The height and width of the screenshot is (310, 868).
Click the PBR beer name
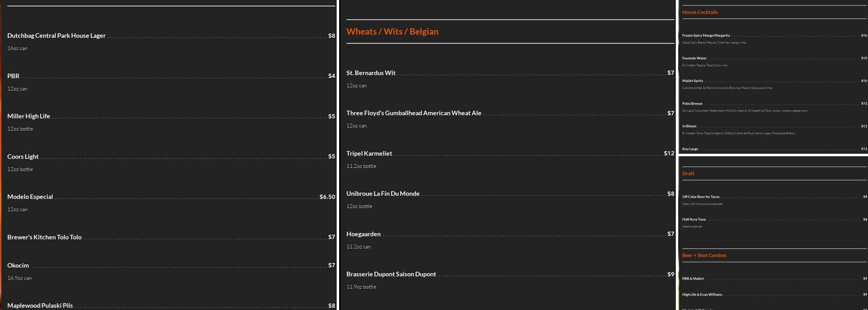(14, 76)
